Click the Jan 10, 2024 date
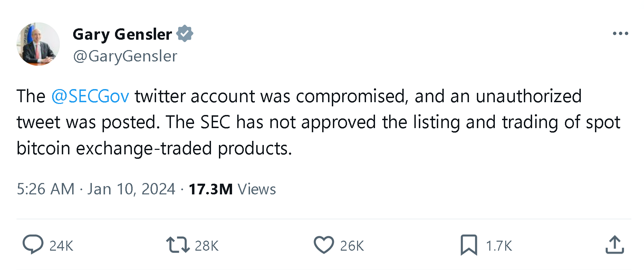Screen dimensions: 644x270 click(x=131, y=189)
